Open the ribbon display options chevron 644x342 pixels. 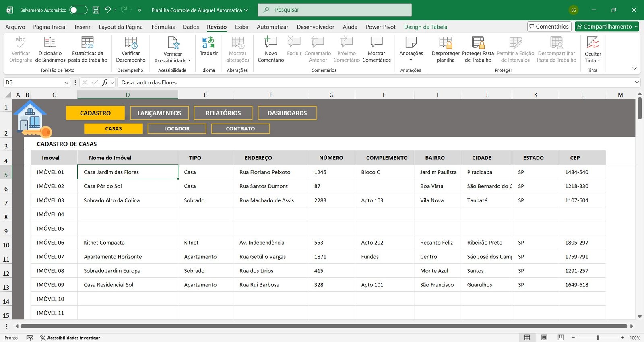[635, 68]
